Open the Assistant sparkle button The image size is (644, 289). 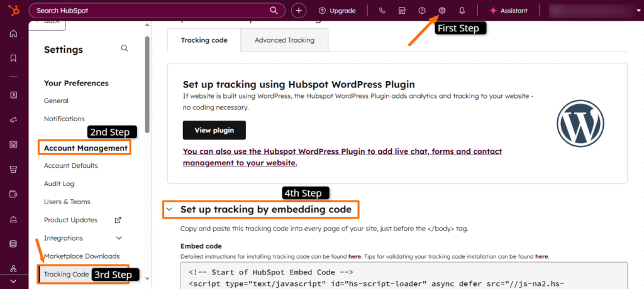click(508, 11)
